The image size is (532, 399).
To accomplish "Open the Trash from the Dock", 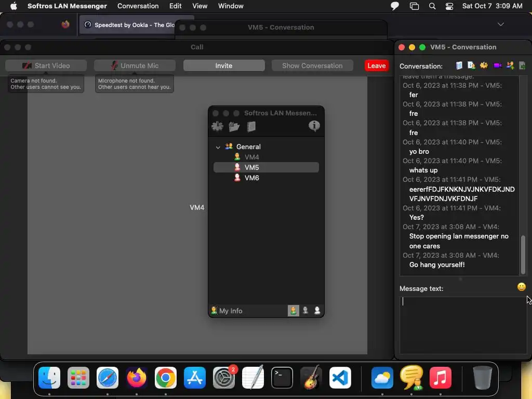I will coord(482,378).
